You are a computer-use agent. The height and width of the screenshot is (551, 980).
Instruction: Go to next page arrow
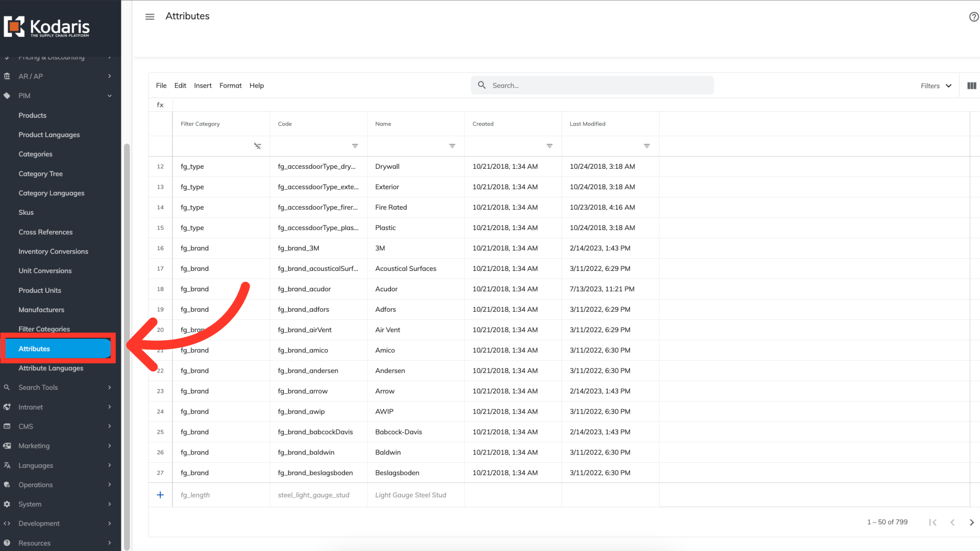(x=971, y=522)
